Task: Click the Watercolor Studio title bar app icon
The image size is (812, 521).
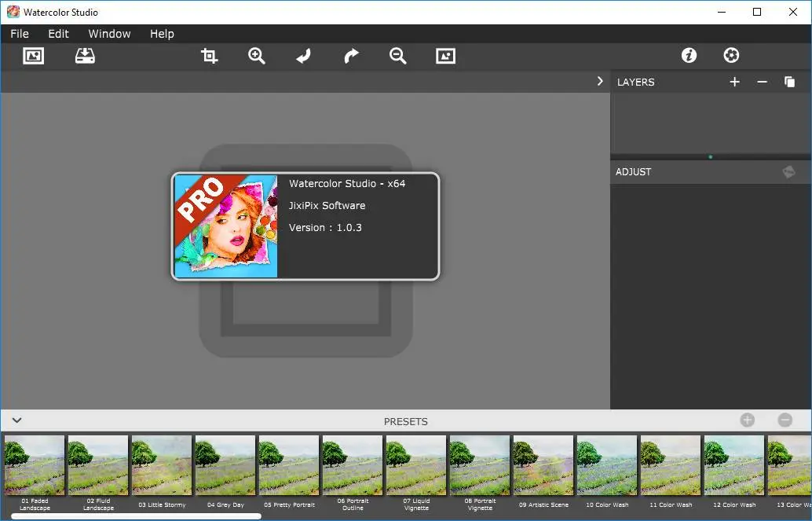Action: (x=13, y=12)
